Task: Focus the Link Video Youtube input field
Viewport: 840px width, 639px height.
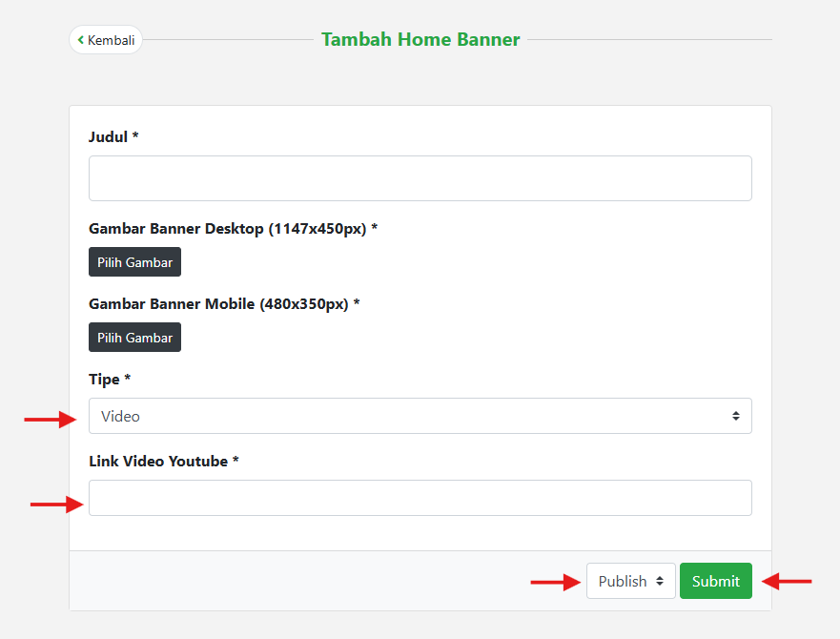Action: [420, 498]
